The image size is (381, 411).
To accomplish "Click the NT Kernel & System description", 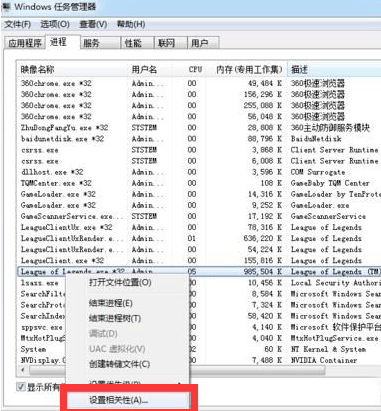I will pyautogui.click(x=328, y=349).
